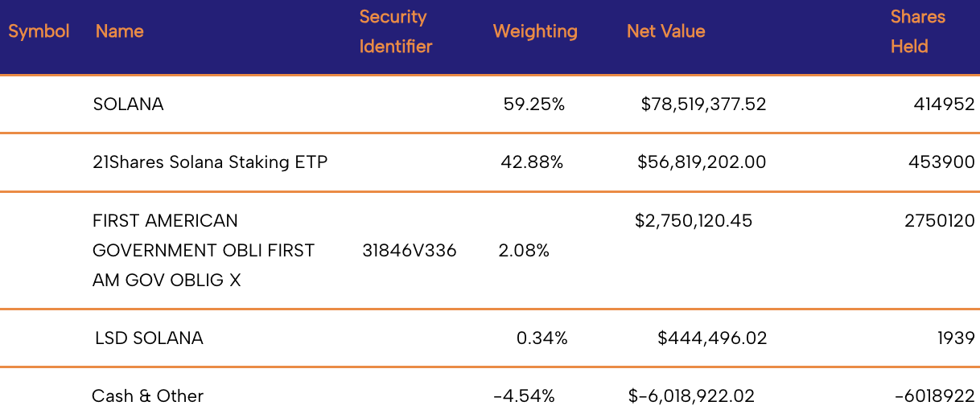Click the LSD SOLANA holding name
Image resolution: width=980 pixels, height=418 pixels.
coord(149,338)
